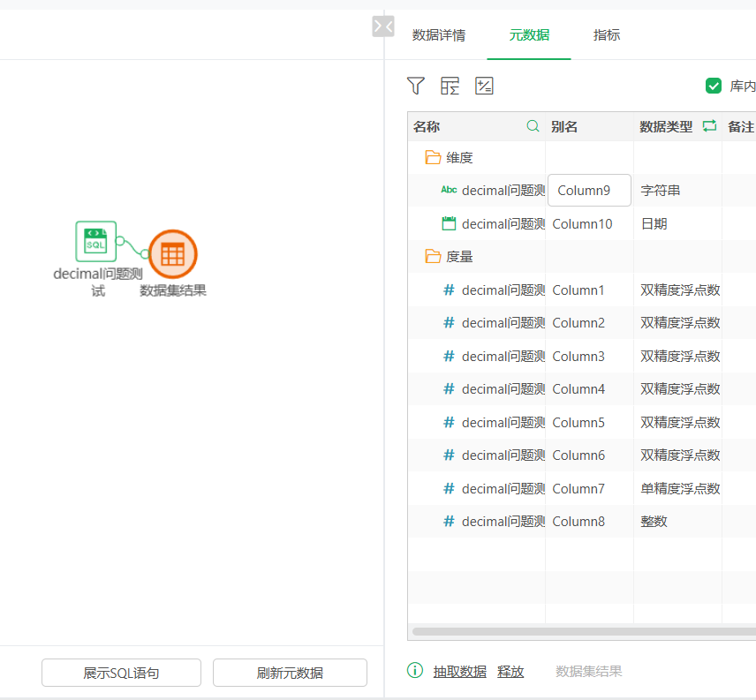Viewport: 756px width, 700px height.
Task: Collapse the 度量 folder
Action: pos(433,257)
